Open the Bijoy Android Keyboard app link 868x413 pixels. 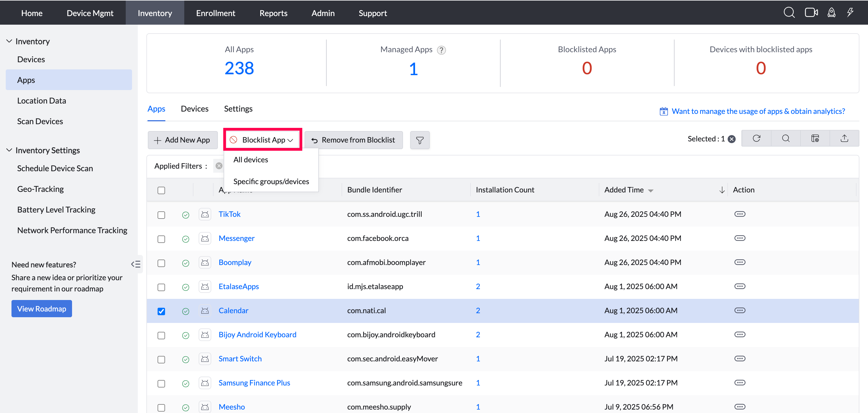[257, 335]
